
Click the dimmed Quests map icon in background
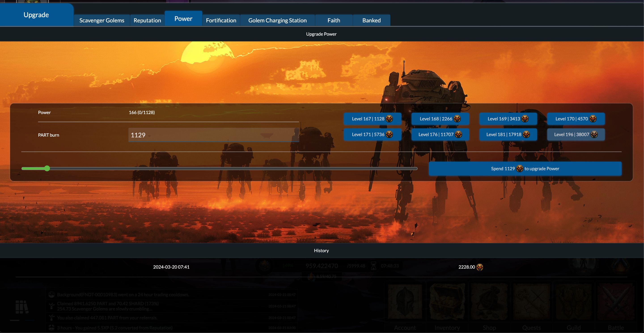pyautogui.click(x=532, y=302)
